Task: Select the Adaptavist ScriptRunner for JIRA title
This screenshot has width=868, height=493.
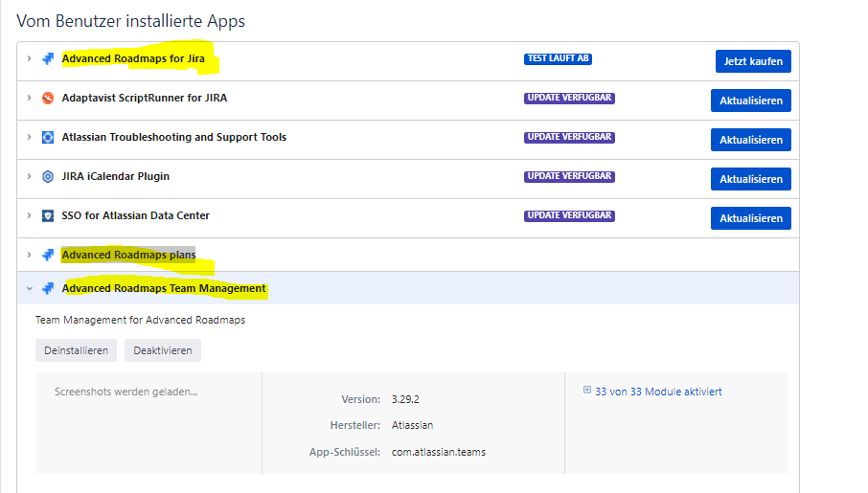Action: coord(145,98)
